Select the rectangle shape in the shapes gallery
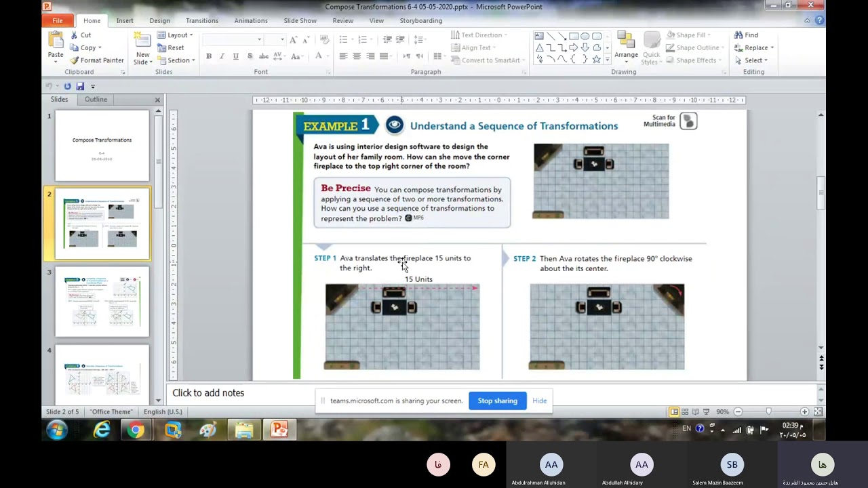The image size is (868, 488). point(574,36)
